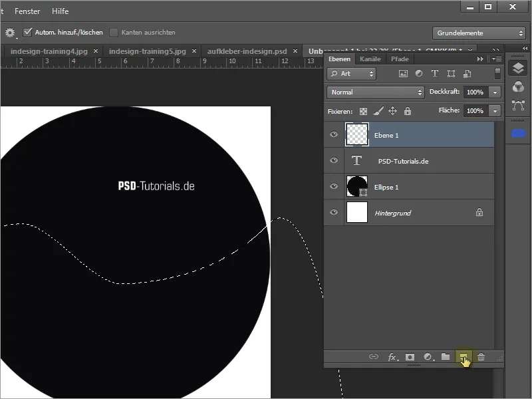Select the Ebene 1 layer thumbnail

click(357, 135)
